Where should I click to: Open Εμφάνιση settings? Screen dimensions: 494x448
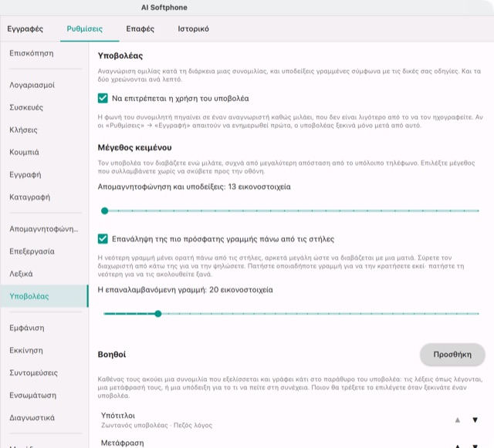[x=44, y=328]
